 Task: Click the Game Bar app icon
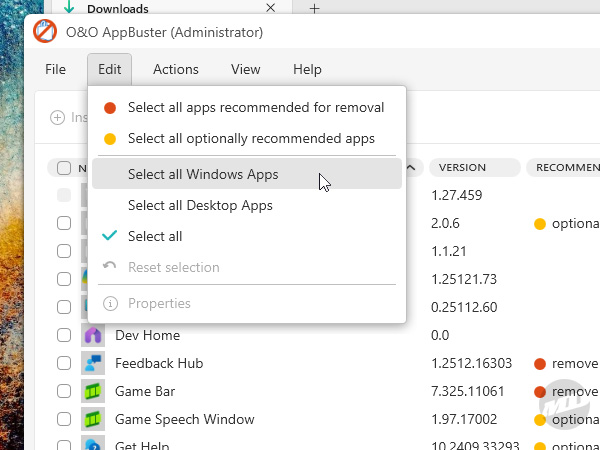click(93, 391)
